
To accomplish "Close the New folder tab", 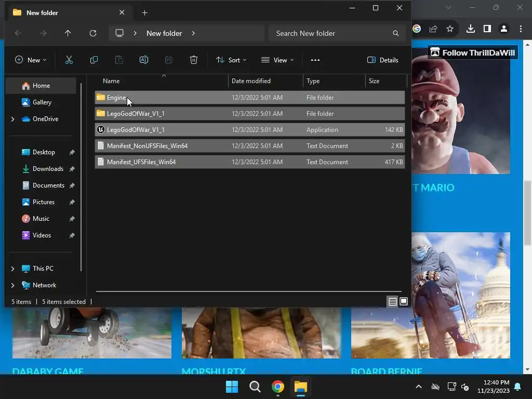I will pyautogui.click(x=122, y=12).
